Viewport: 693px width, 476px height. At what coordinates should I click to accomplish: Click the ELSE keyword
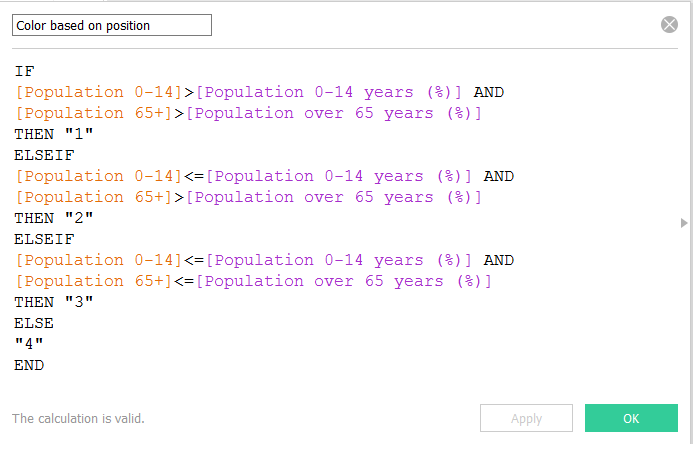pyautogui.click(x=34, y=323)
